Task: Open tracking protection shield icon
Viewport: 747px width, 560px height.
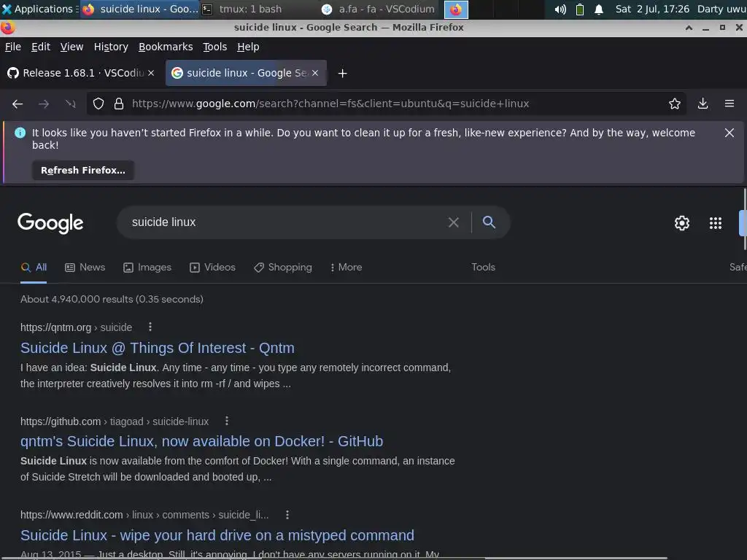Action: coord(98,104)
